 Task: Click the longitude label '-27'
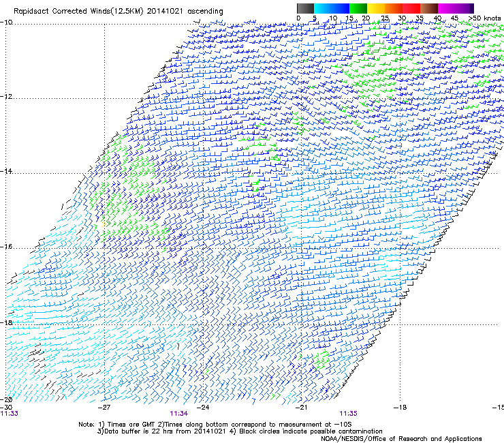tap(104, 408)
